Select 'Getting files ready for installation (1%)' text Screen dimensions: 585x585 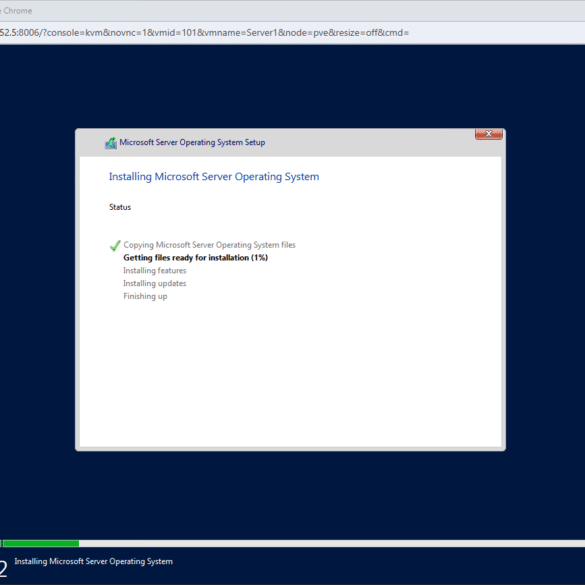(195, 258)
